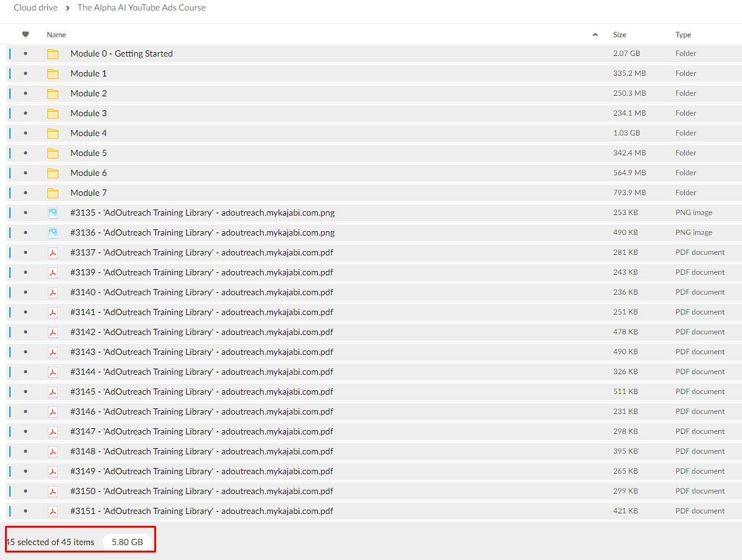Click the PNG image icon for file #3135
742x560 pixels.
click(53, 213)
